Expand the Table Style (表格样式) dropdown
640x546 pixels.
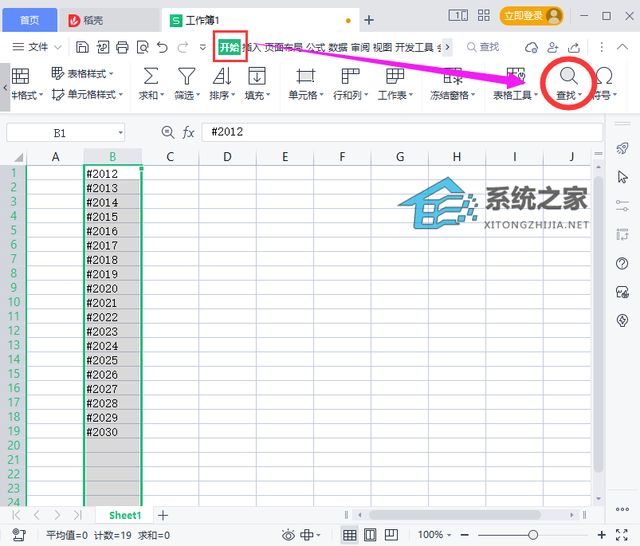111,74
